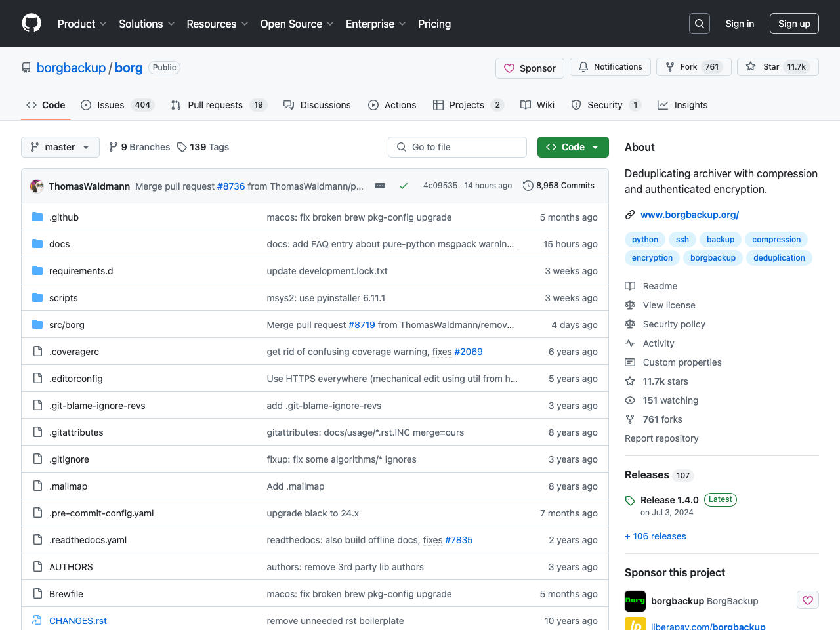Click the fork icon beside 761 forks
Image resolution: width=840 pixels, height=630 pixels.
(x=630, y=419)
